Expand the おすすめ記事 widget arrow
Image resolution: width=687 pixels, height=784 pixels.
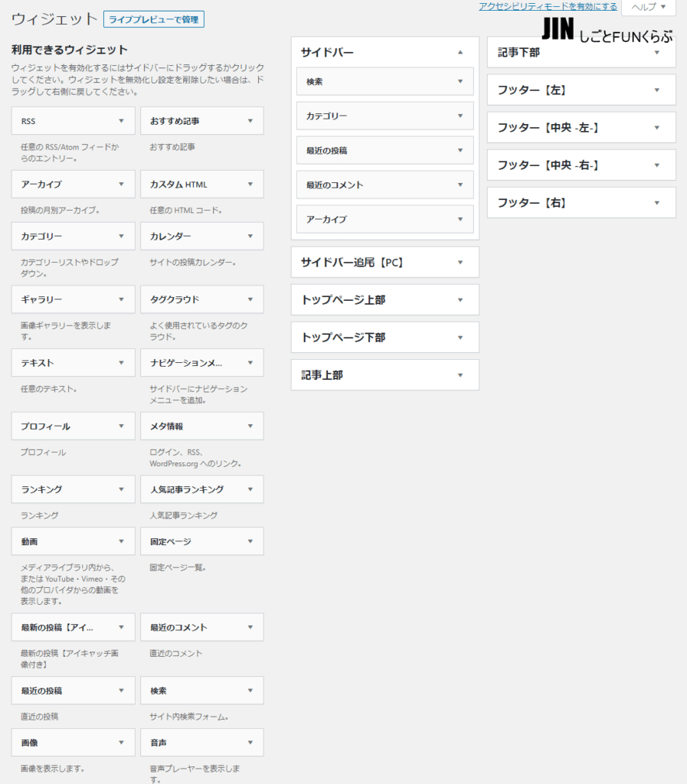point(250,121)
